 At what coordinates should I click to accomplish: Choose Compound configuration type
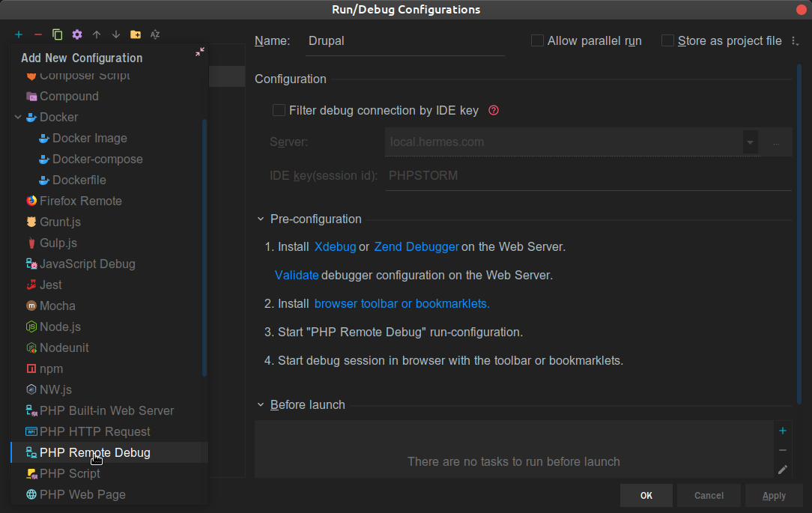[109, 97]
